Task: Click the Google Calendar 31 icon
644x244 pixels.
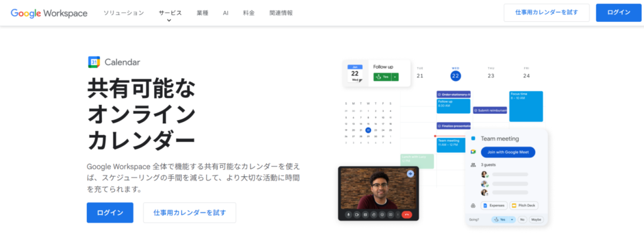Action: click(94, 62)
